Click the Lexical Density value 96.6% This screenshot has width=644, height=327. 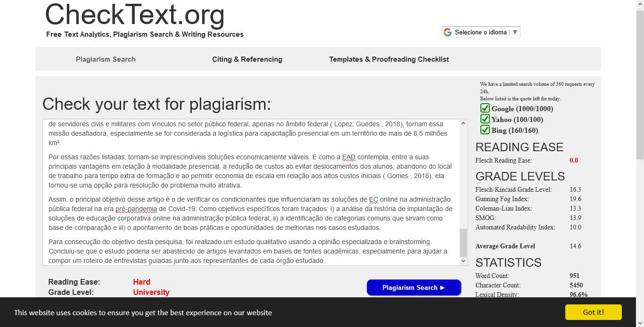(578, 294)
